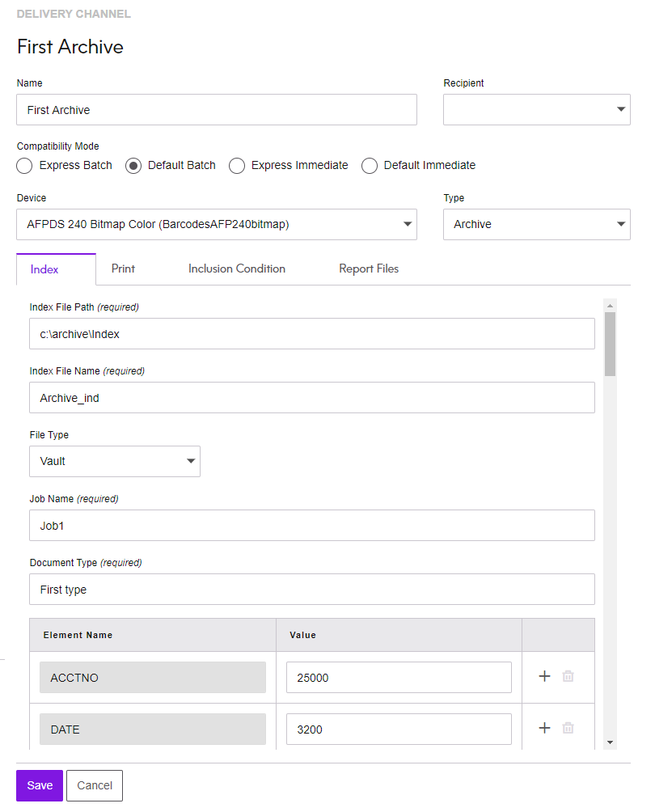Choose Express Immediate compatibility mode
Screen dimensions: 655x812
click(237, 166)
